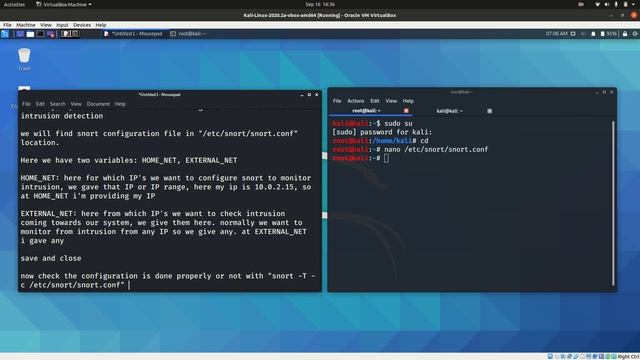Open VirtualBox File menu
640x360 pixels.
[7, 25]
